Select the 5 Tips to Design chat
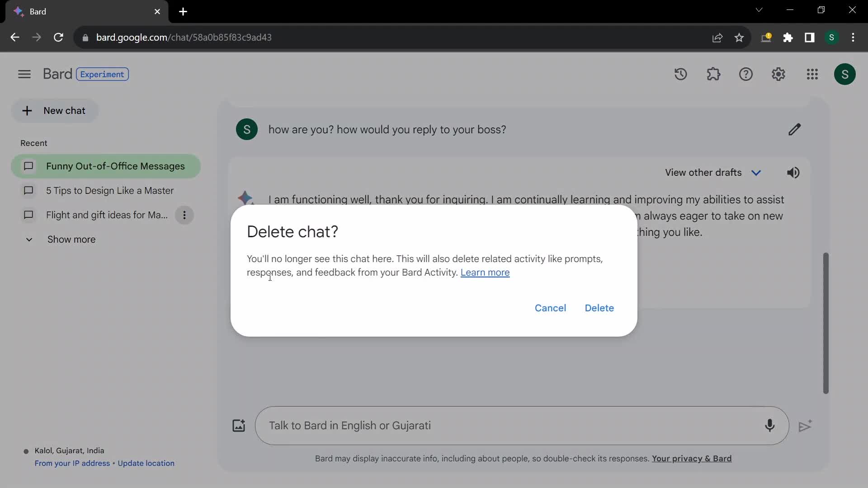This screenshot has height=488, width=868. [x=110, y=191]
